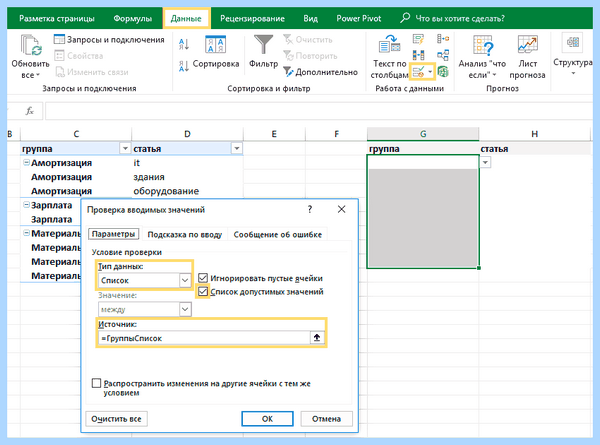Select column D header
This screenshot has height=445, width=600.
click(x=187, y=134)
